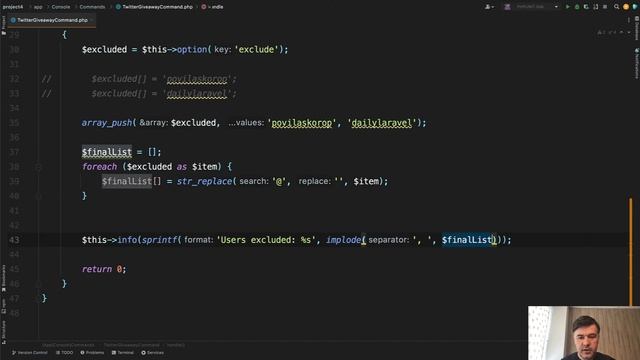
Task: Click the app breadcrumb
Action: (x=38, y=7)
